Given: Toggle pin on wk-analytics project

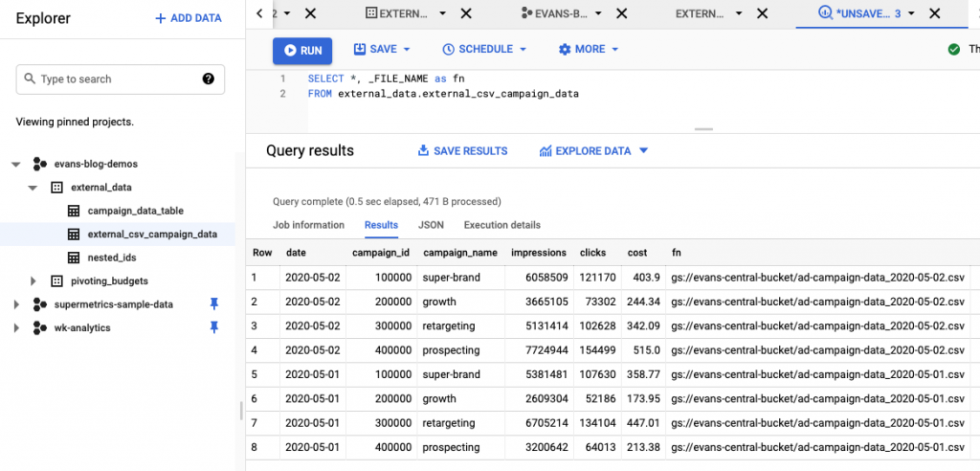Looking at the screenshot, I should pyautogui.click(x=212, y=327).
